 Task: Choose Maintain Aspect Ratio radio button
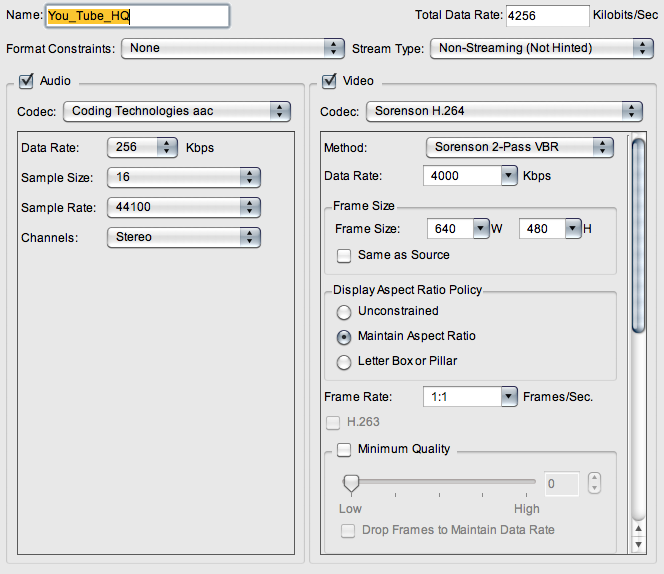tap(344, 337)
